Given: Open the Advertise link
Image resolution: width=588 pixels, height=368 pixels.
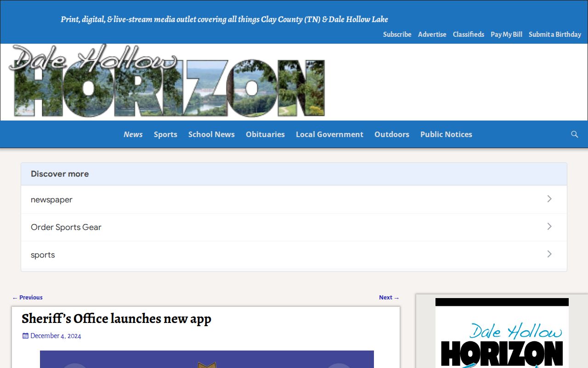Looking at the screenshot, I should point(432,34).
